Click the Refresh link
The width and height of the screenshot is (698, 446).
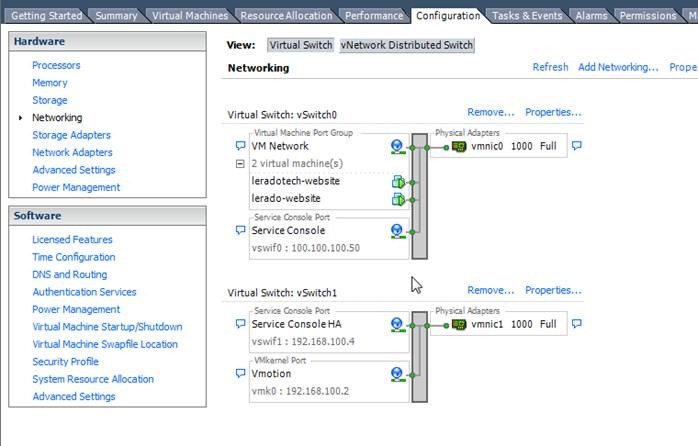[550, 67]
